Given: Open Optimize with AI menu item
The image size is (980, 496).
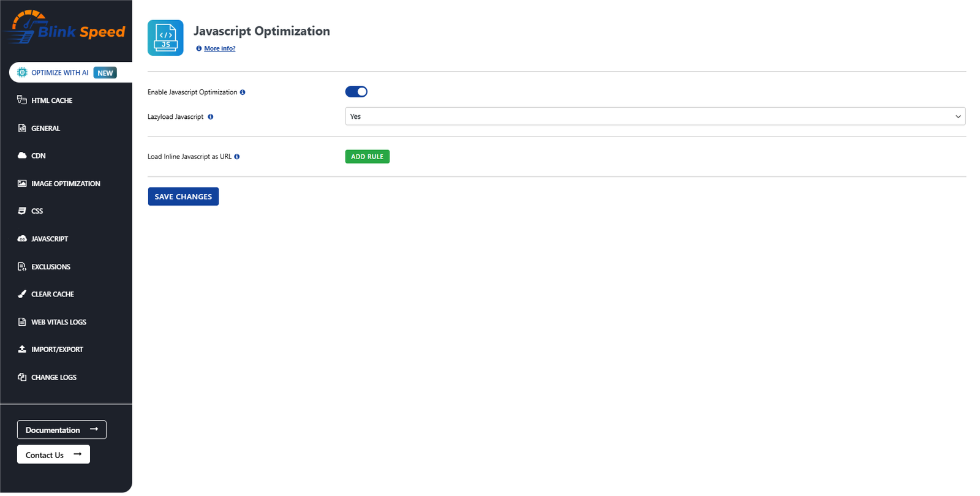Looking at the screenshot, I should [x=70, y=72].
